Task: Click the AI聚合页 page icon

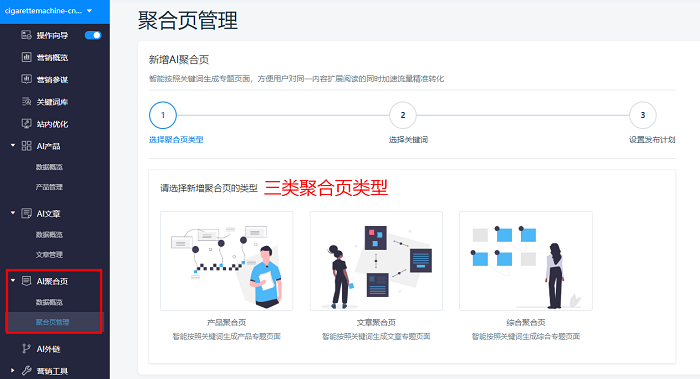Action: point(26,281)
